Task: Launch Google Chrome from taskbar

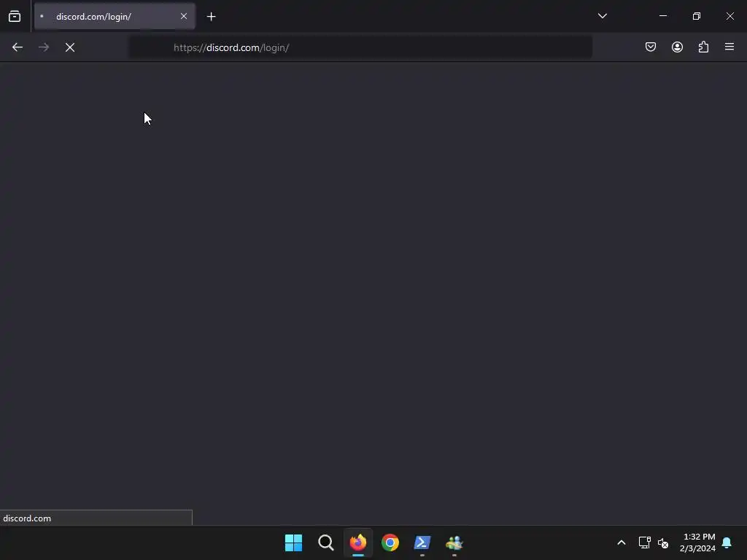Action: (x=390, y=542)
